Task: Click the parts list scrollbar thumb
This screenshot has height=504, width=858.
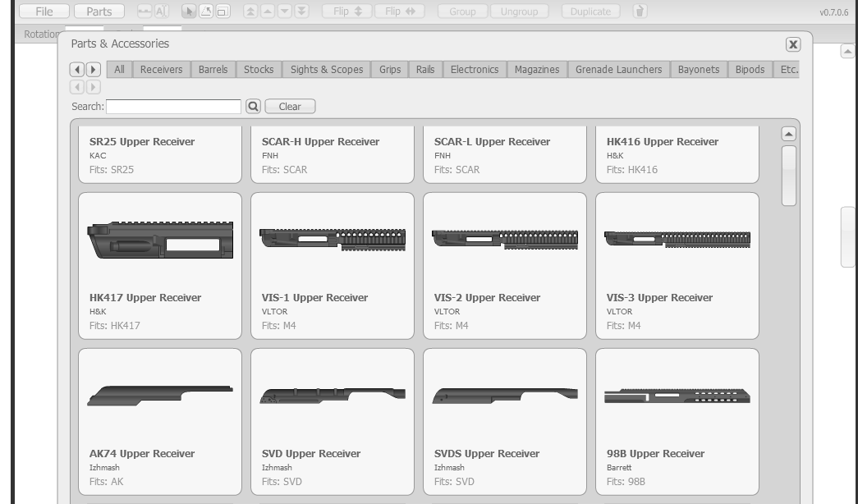Action: coord(788,176)
